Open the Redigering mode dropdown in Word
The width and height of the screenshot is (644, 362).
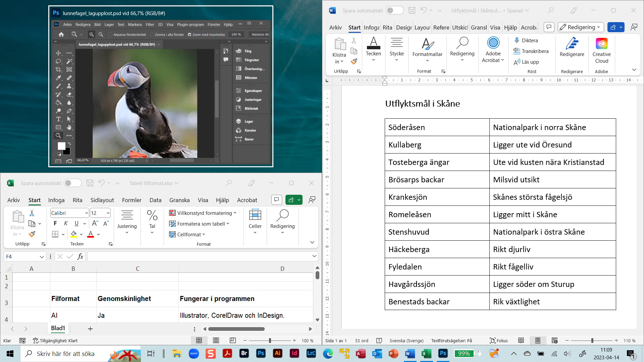[581, 27]
